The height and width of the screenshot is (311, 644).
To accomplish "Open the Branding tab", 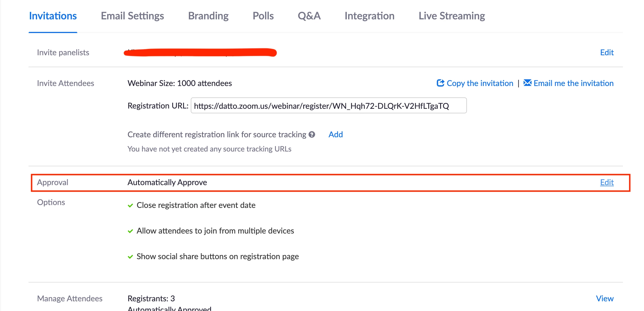I will 208,16.
